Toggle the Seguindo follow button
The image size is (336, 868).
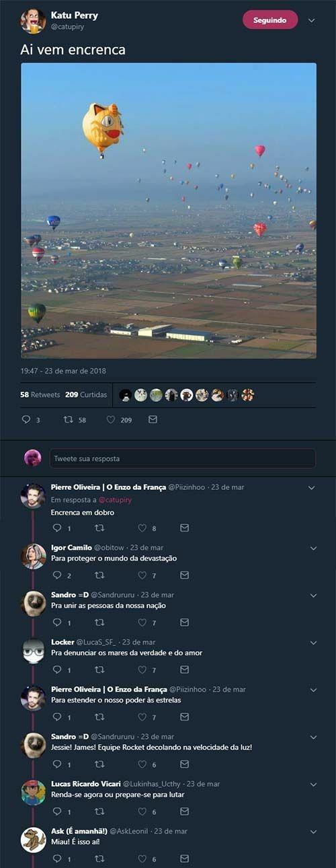(x=270, y=20)
